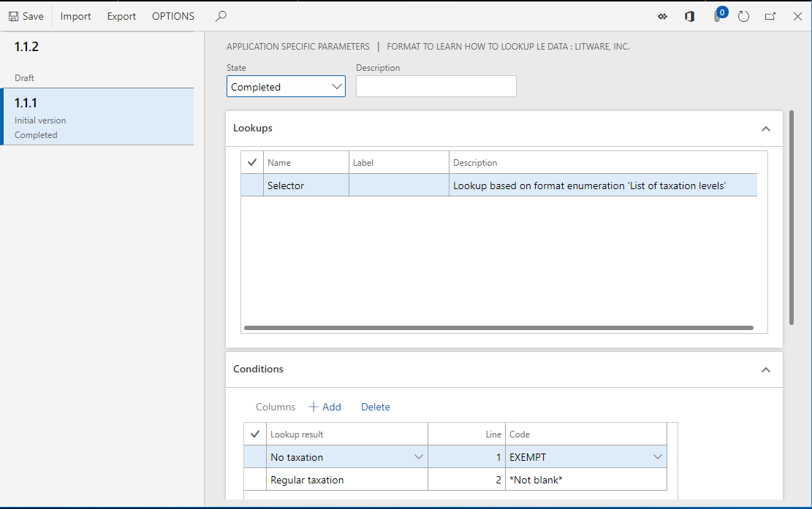Select the No taxation row checkbox cell
Image resolution: width=812 pixels, height=509 pixels.
click(x=255, y=456)
